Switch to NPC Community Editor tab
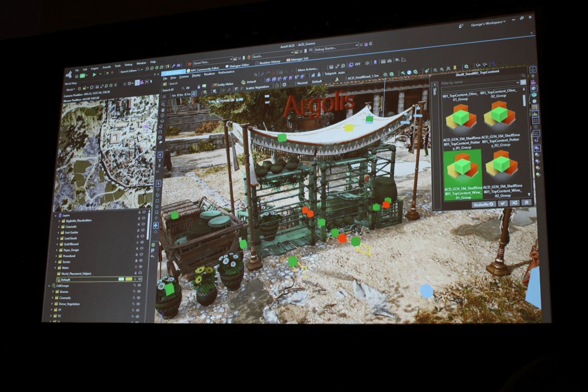 tap(203, 69)
